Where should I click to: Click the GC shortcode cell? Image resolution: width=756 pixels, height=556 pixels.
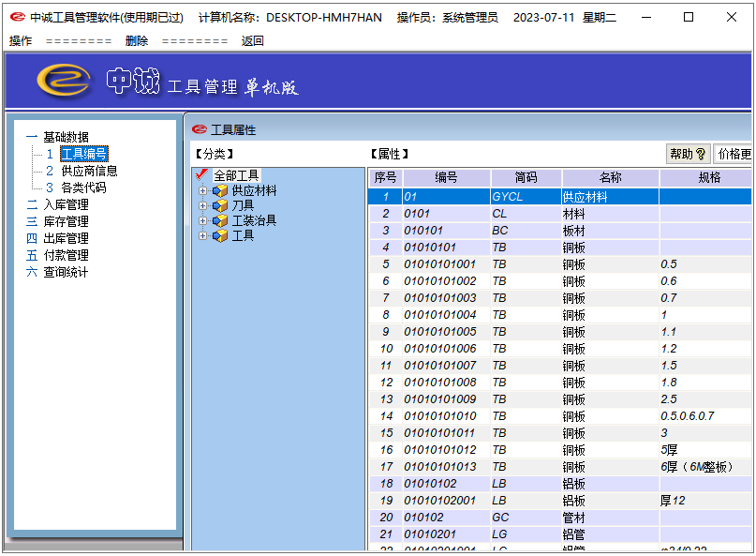[x=526, y=518]
